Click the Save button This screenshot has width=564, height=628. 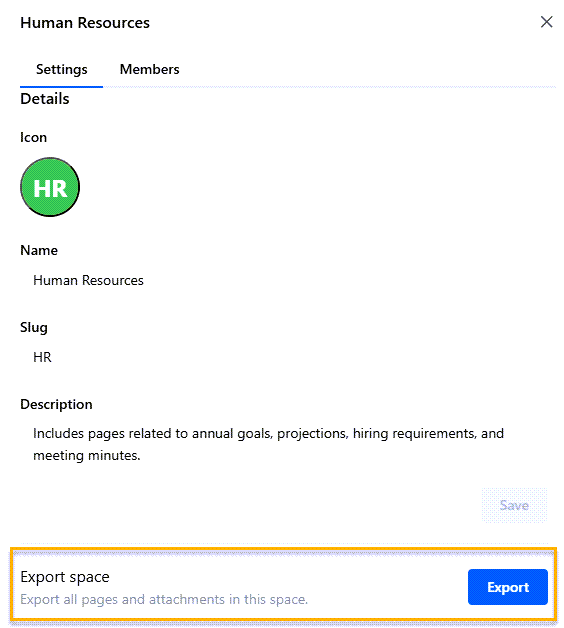tap(514, 505)
